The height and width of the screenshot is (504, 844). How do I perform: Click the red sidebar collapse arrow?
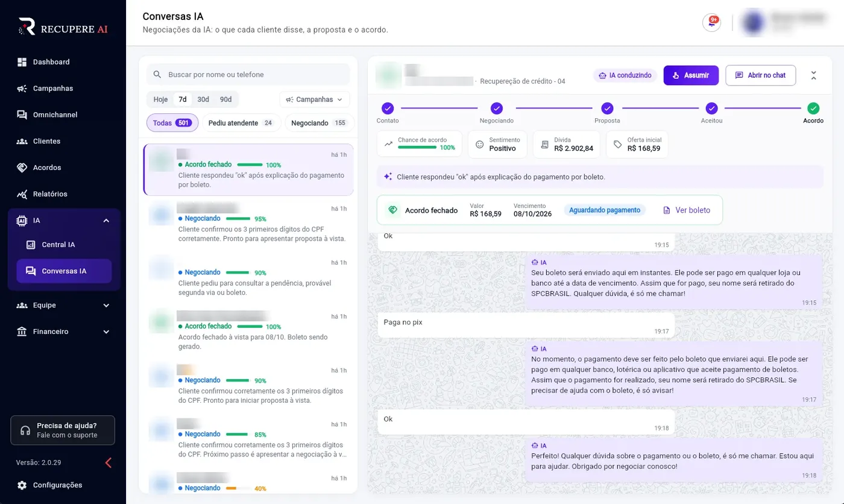109,463
